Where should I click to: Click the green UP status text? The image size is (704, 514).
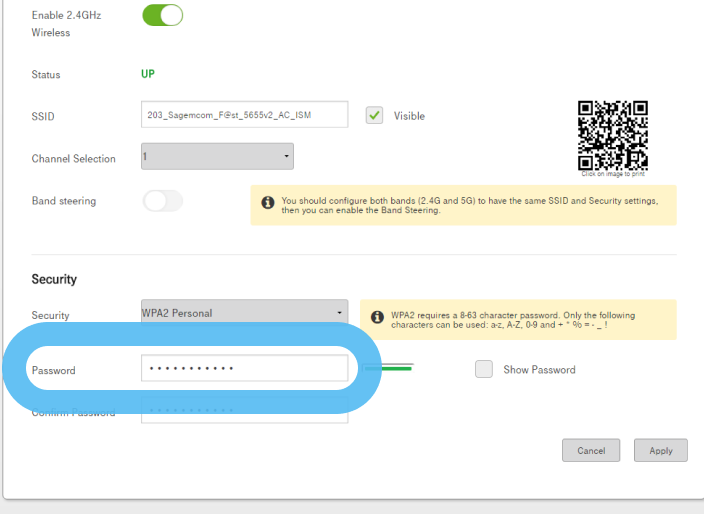click(147, 74)
